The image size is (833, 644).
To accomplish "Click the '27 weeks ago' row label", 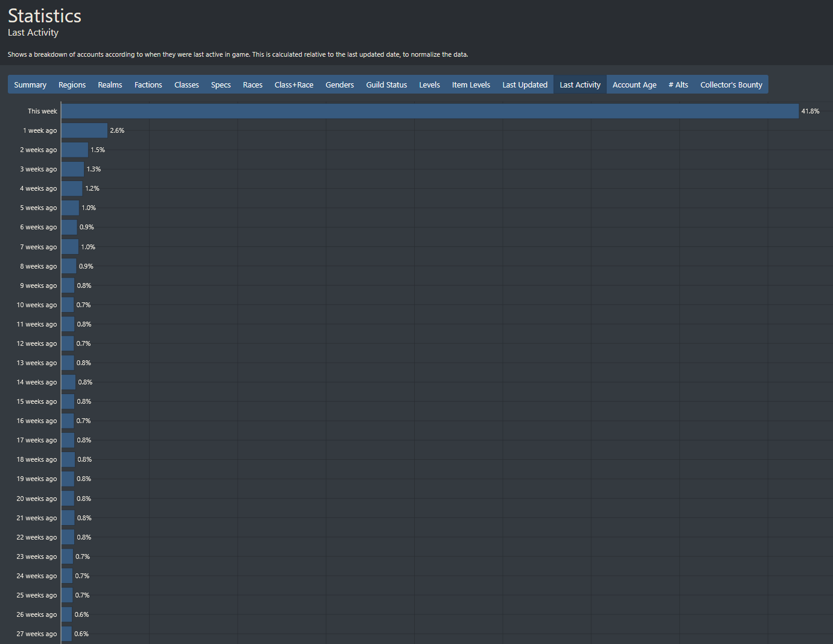I will click(37, 634).
